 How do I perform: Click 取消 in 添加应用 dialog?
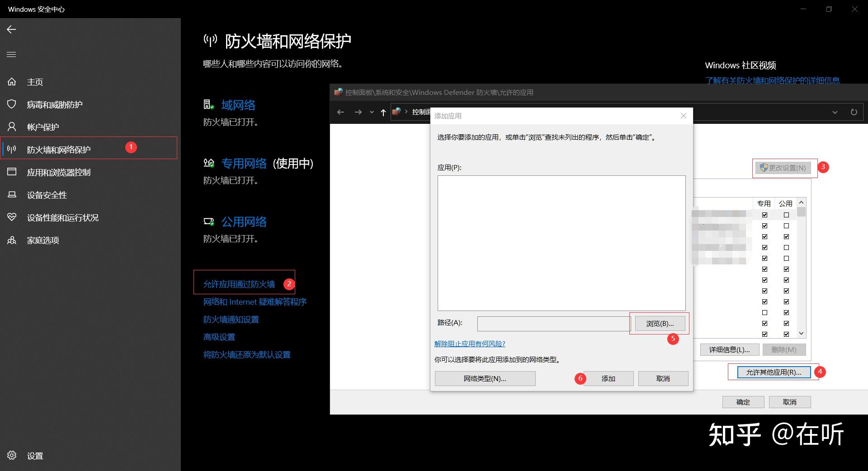[x=663, y=378]
